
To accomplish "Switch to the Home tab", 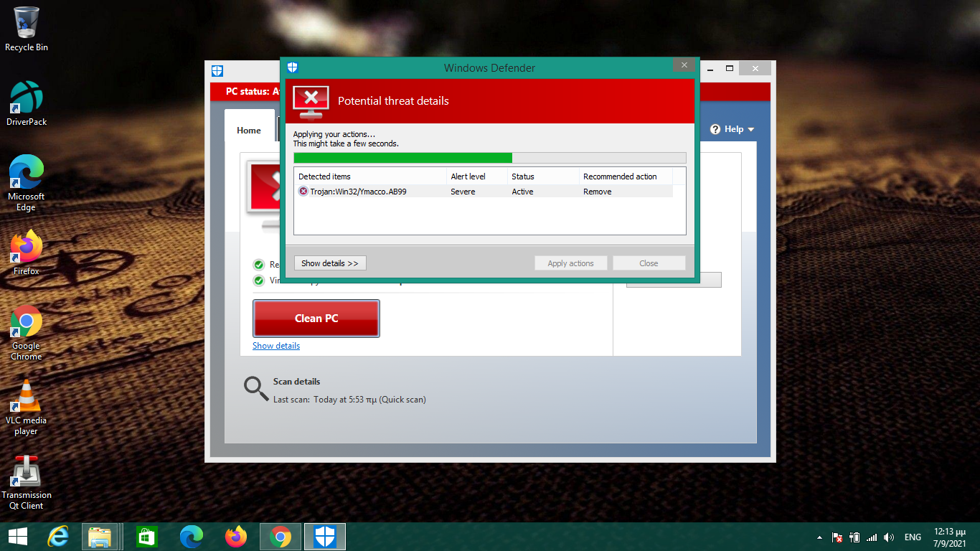I will point(249,130).
